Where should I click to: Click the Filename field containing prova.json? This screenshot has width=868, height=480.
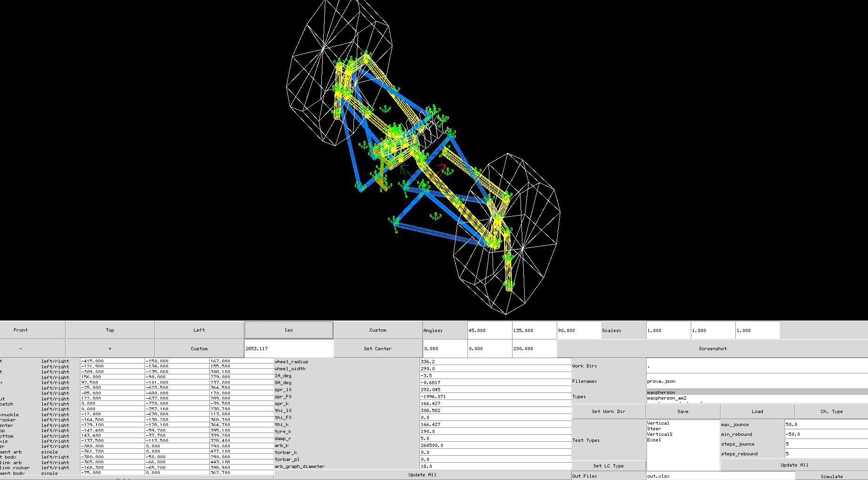pyautogui.click(x=757, y=381)
